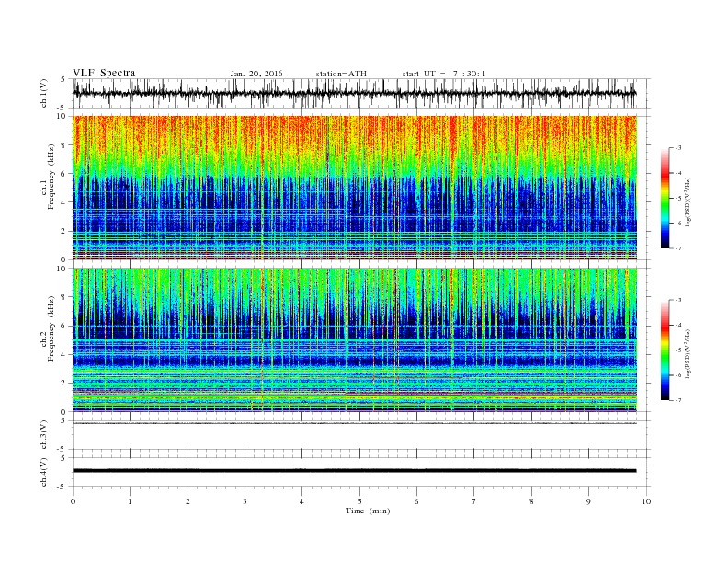Select the date text "Jan. 20, 2016"
The width and height of the screenshot is (728, 563).
[x=256, y=74]
